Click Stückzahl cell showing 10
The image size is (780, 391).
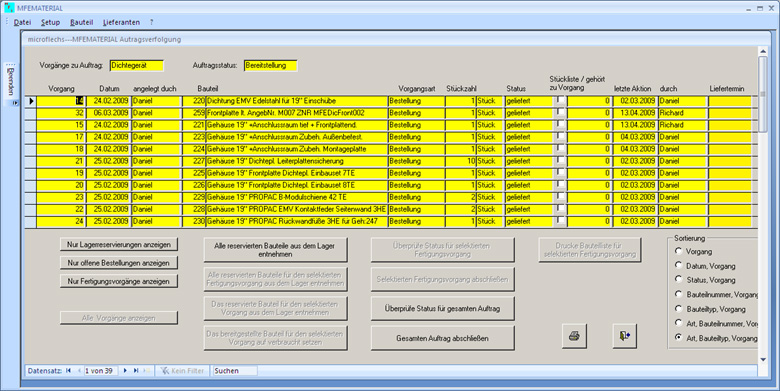coord(461,161)
